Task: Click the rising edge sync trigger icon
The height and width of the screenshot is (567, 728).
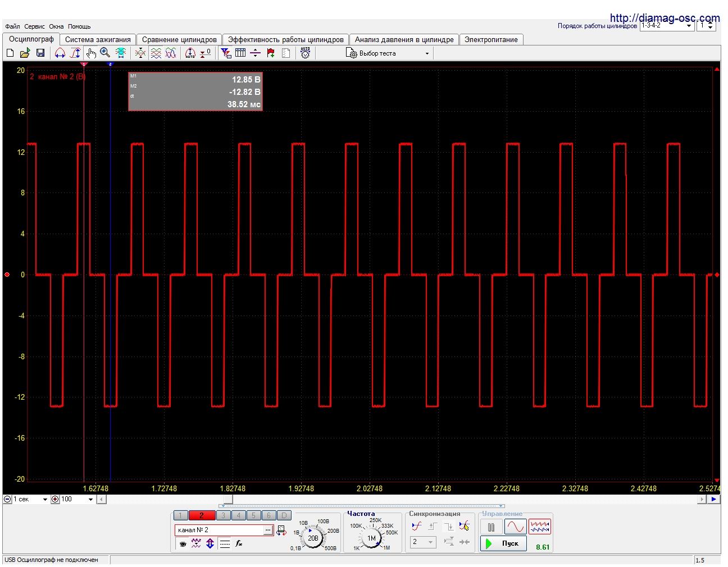Action: pos(432,526)
